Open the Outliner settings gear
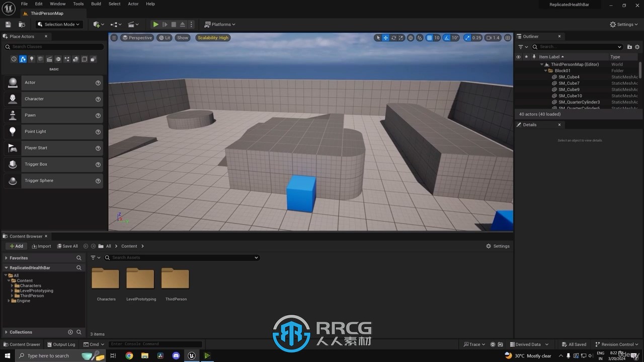Viewport: 644px width, 362px height. pyautogui.click(x=637, y=47)
